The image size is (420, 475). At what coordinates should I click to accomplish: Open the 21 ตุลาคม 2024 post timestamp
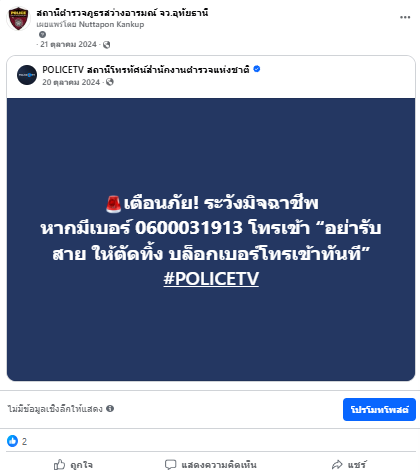click(x=68, y=44)
